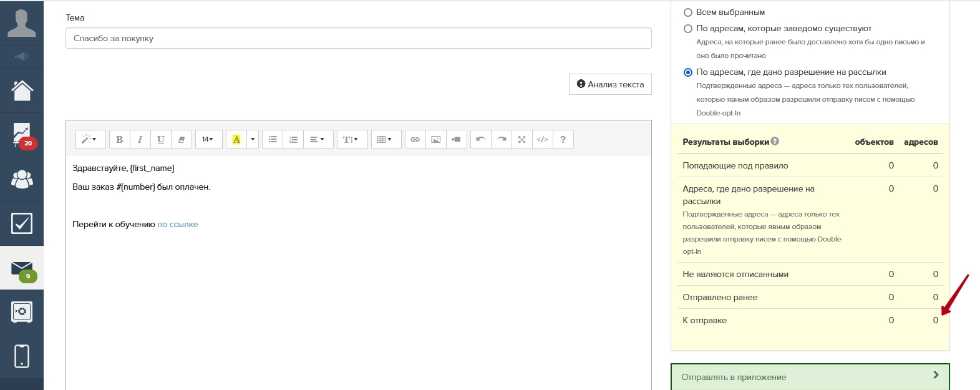Image resolution: width=980 pixels, height=390 pixels.
Task: Click the insert link icon
Action: [x=415, y=139]
